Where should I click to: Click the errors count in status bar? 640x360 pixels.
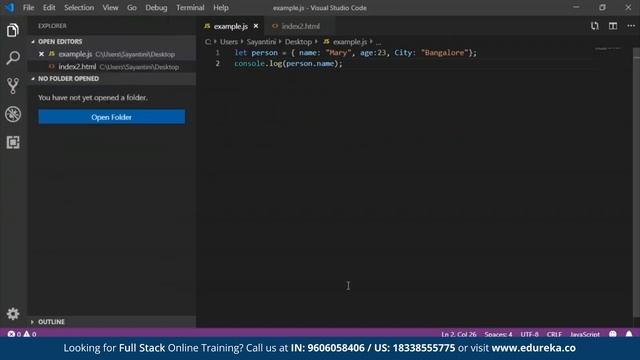point(15,334)
